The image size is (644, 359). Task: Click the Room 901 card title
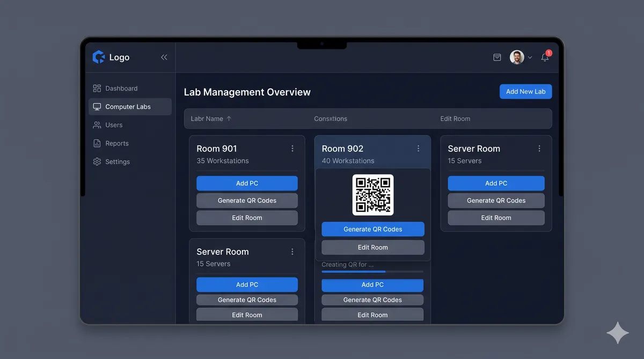217,149
